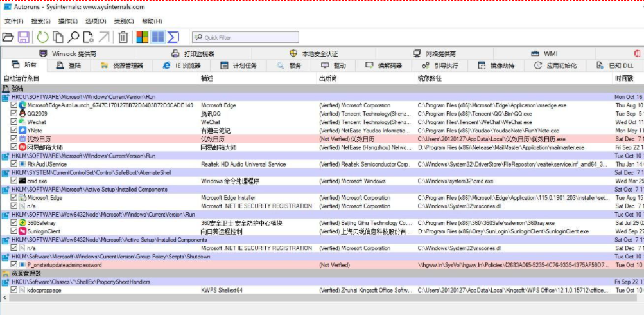Toggle hide Microsoft entries colored Windows icon
The image size is (644, 315).
[x=142, y=37]
